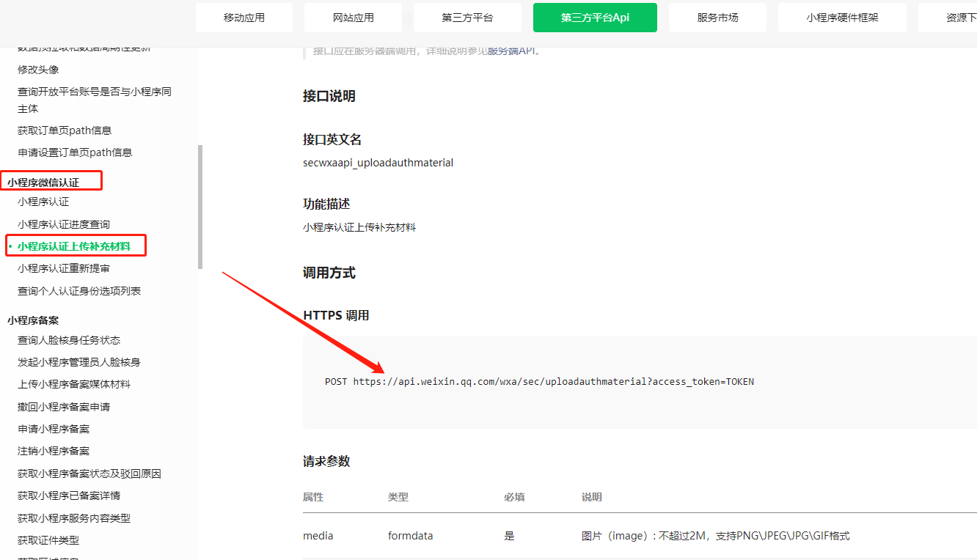Screen dimensions: 977x560
Task: Click the 接口说明 heading
Action: point(329,96)
